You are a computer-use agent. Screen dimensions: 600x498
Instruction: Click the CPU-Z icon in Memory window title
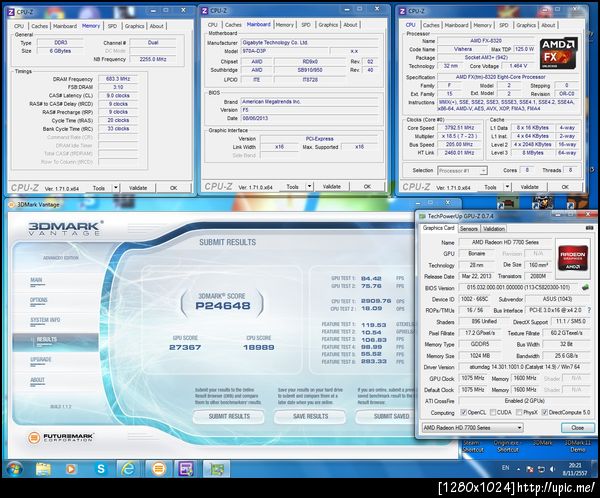(x=11, y=12)
